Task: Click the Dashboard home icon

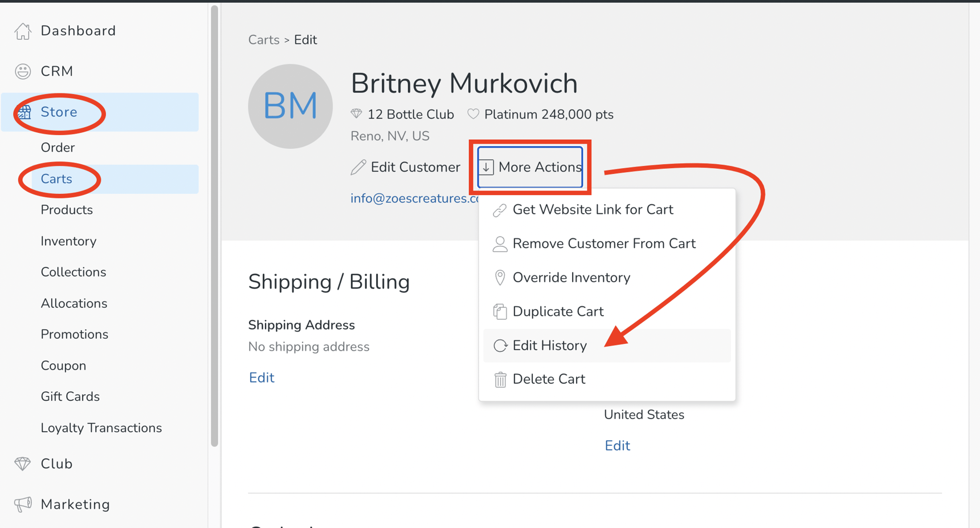Action: coord(23,30)
